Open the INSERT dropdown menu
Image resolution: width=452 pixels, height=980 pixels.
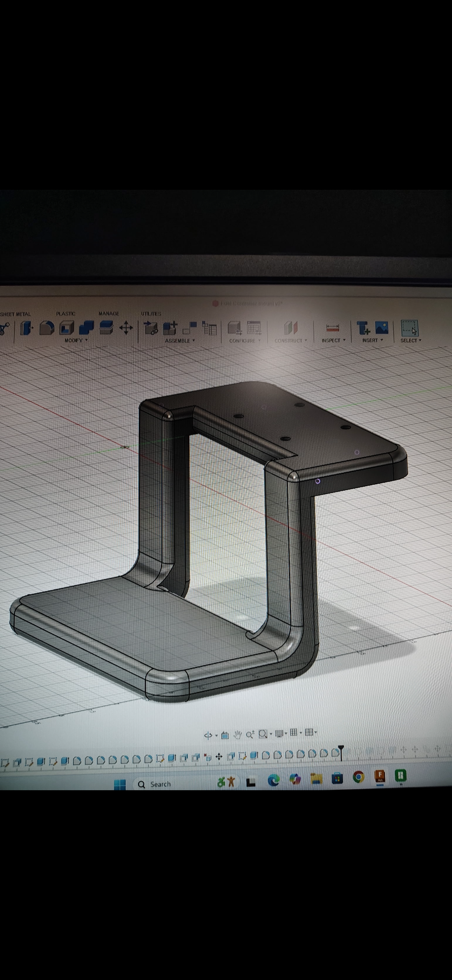(372, 340)
